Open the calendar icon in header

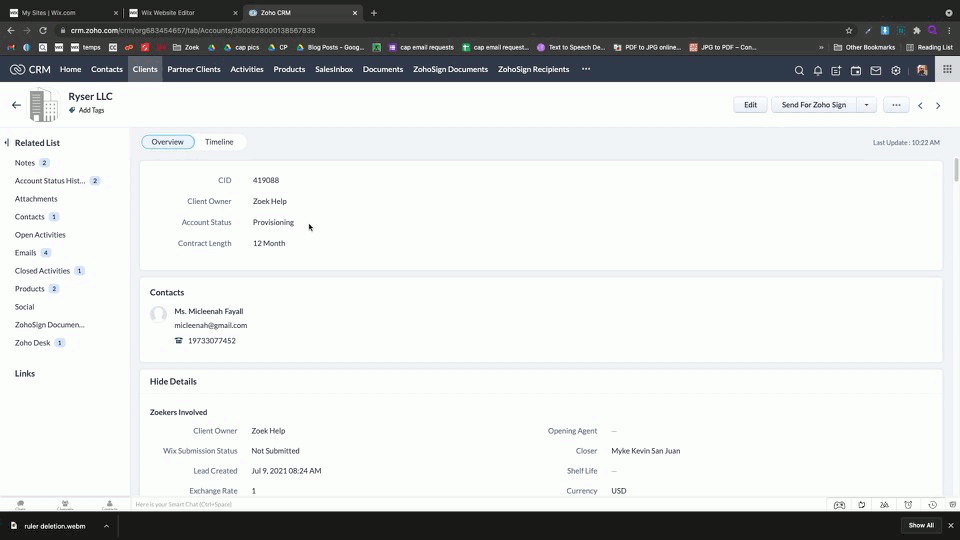[x=856, y=70]
